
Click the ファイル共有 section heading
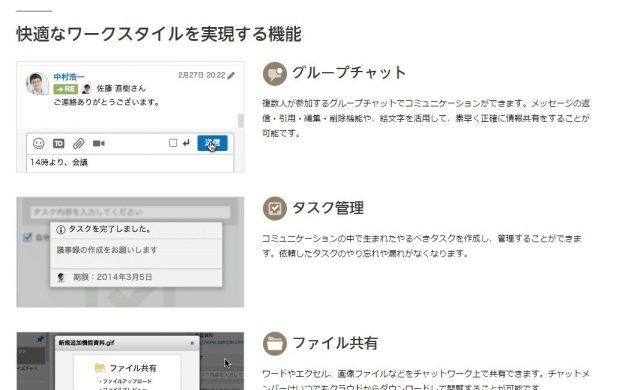335,343
